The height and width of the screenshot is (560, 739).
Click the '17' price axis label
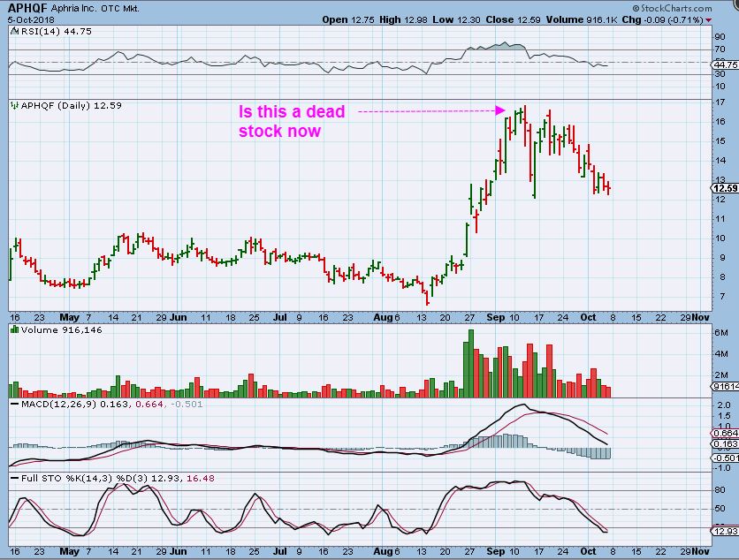720,102
